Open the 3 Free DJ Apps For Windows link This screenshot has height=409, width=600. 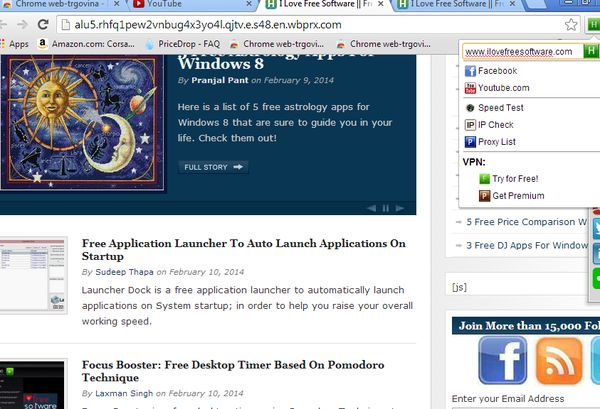point(527,245)
